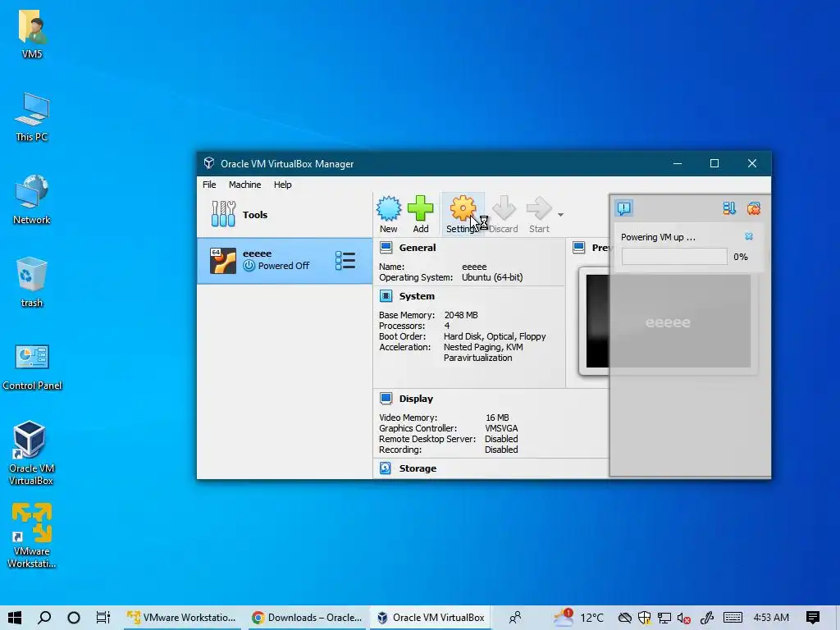Click the Display section header

(x=416, y=399)
